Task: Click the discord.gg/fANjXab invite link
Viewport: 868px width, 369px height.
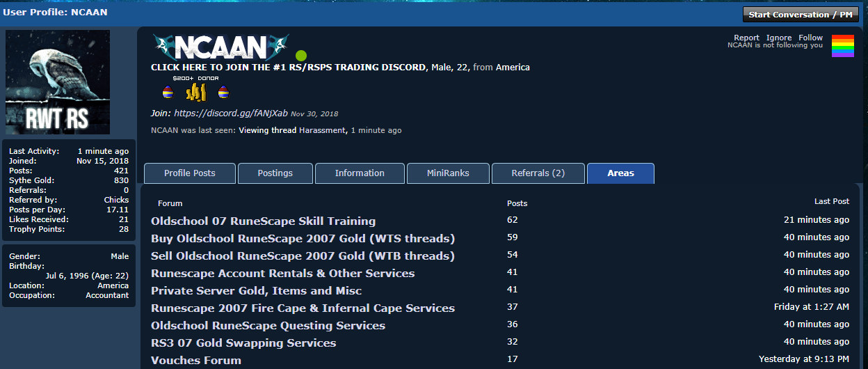Action: click(231, 113)
